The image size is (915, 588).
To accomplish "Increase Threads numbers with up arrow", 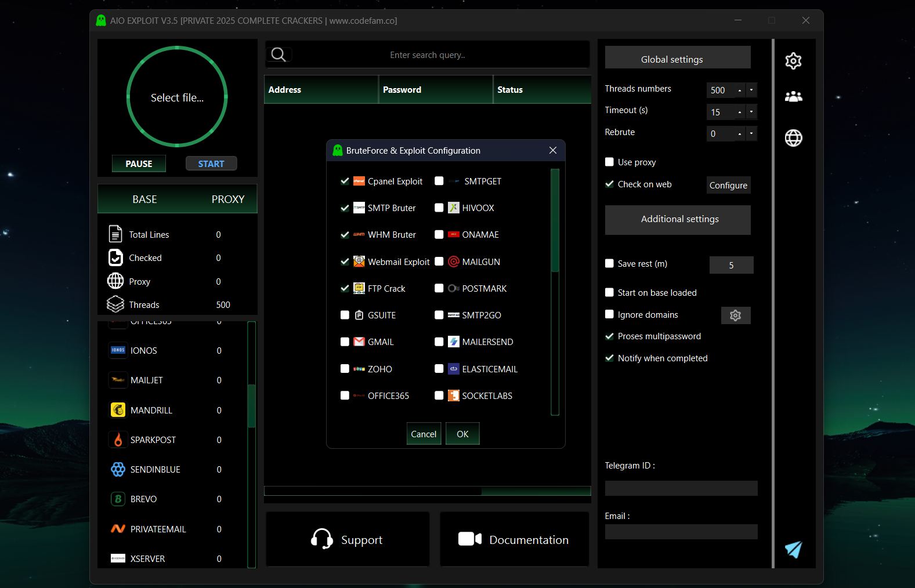I will pyautogui.click(x=740, y=90).
